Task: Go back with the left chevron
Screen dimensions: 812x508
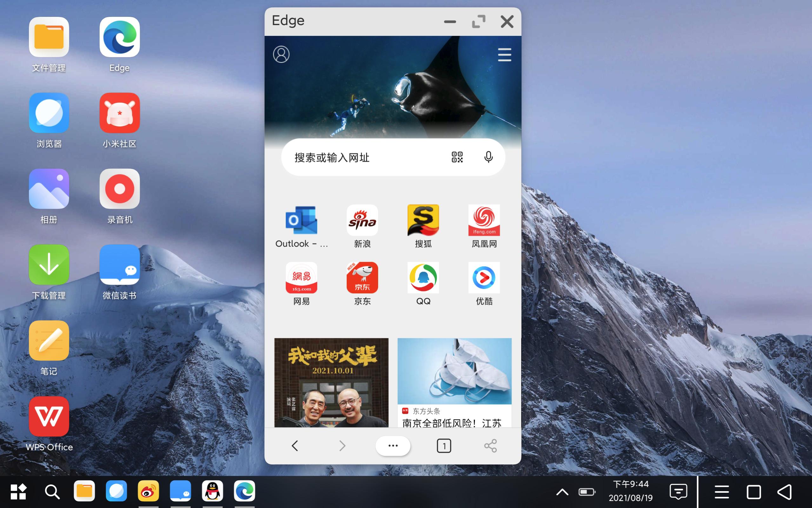Action: point(295,446)
